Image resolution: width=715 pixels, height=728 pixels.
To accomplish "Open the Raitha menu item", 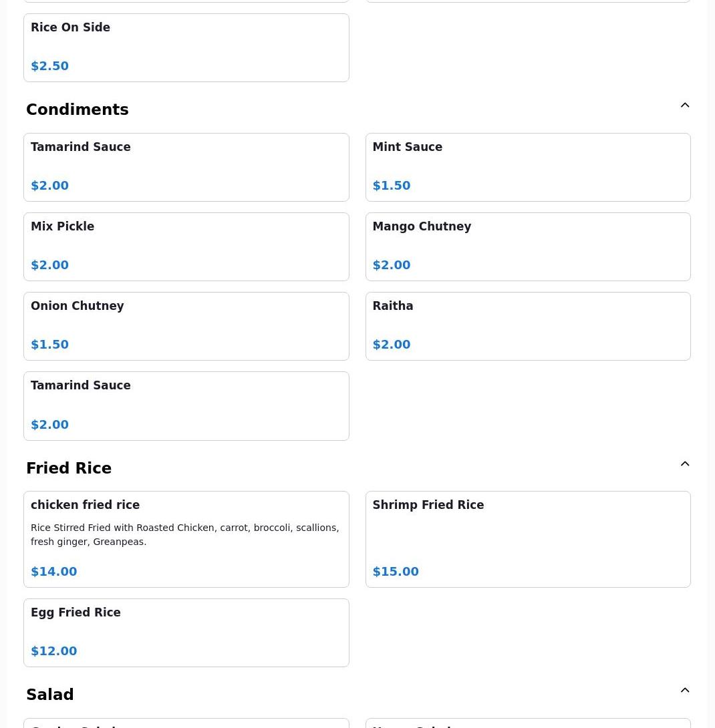I will (527, 326).
